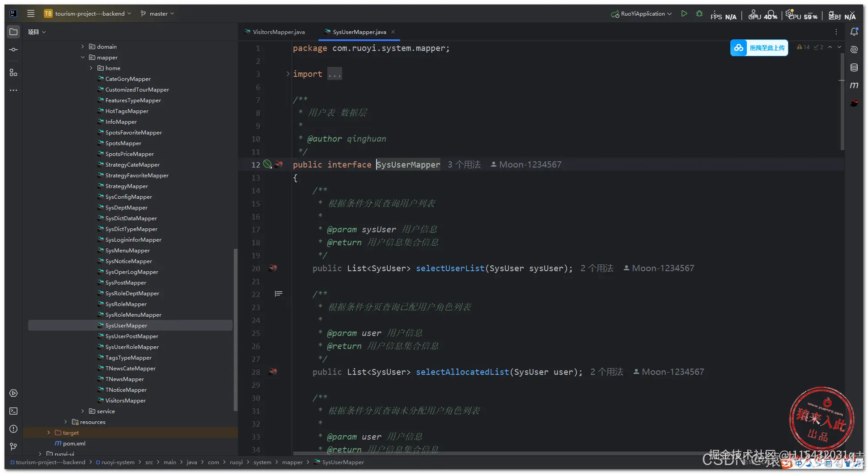The height and width of the screenshot is (474, 868).
Task: Close the SysUserMapper.java tab
Action: click(x=393, y=32)
